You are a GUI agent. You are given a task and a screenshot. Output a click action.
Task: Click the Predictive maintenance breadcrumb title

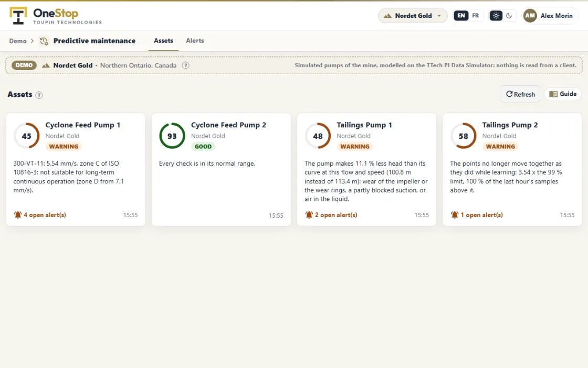coord(94,41)
